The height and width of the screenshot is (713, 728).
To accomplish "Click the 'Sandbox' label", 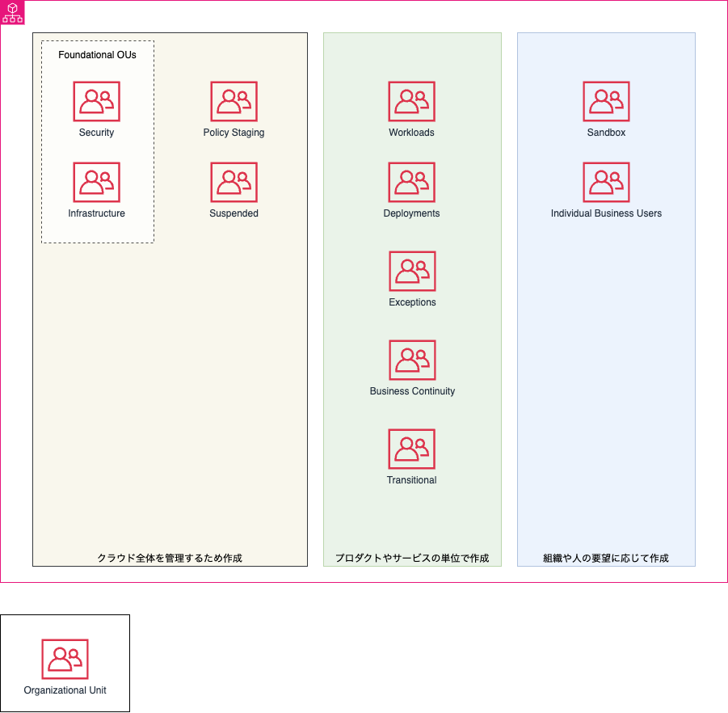I will (x=606, y=133).
